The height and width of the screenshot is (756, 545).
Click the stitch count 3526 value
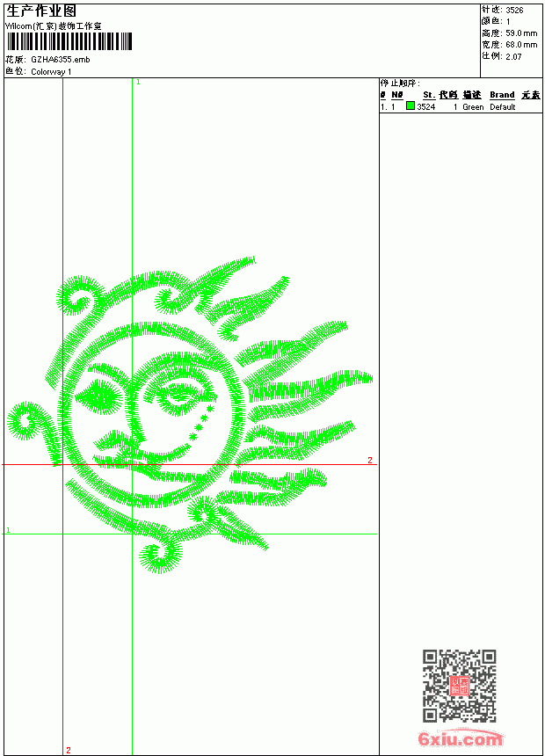click(x=514, y=11)
